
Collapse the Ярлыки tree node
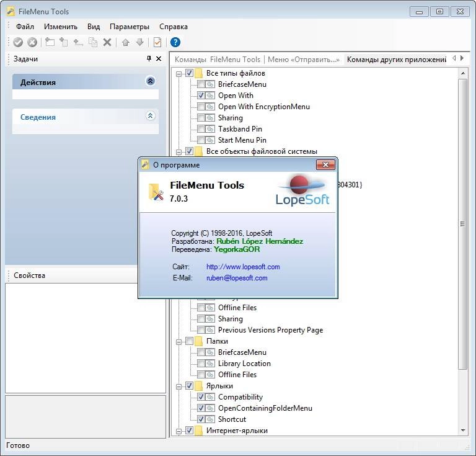coord(178,387)
